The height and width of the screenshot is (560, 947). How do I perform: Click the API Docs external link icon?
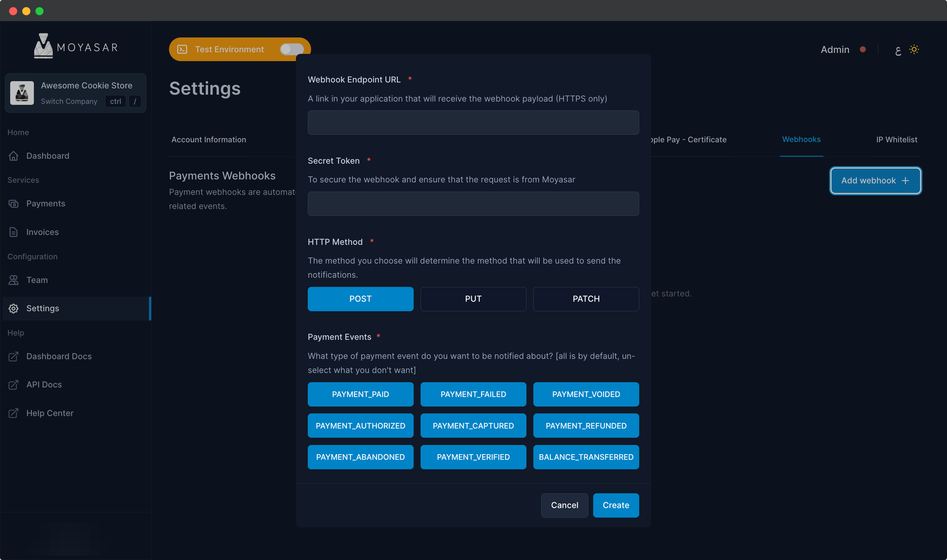pyautogui.click(x=13, y=385)
